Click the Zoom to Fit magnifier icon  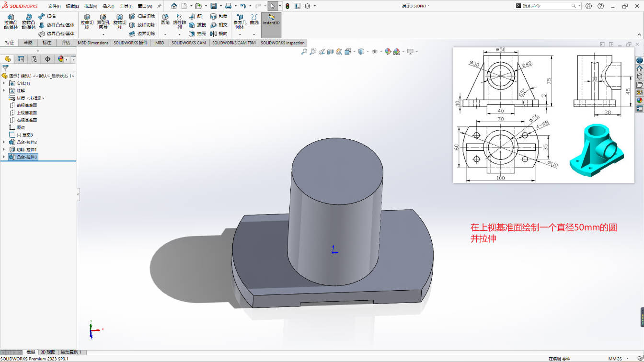(x=304, y=52)
